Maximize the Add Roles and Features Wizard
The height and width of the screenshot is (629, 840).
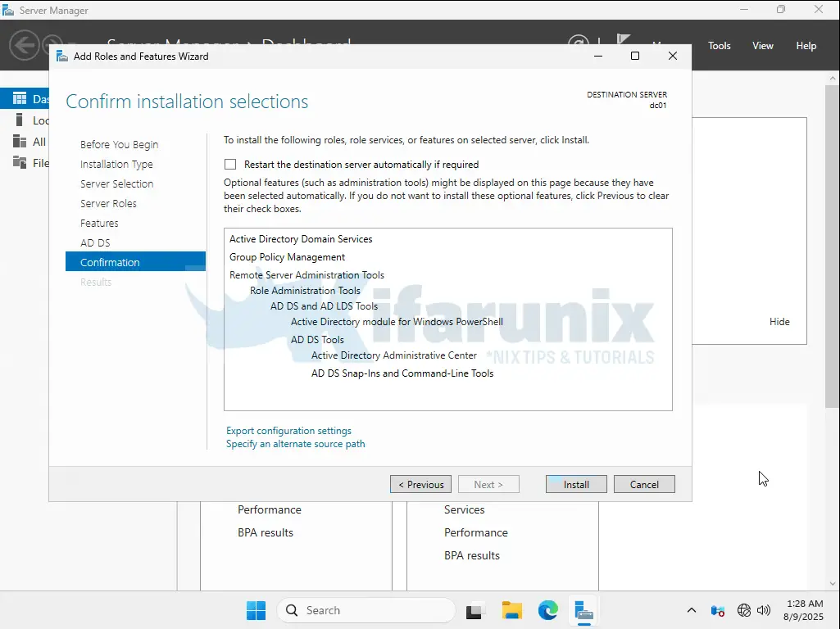(x=635, y=57)
